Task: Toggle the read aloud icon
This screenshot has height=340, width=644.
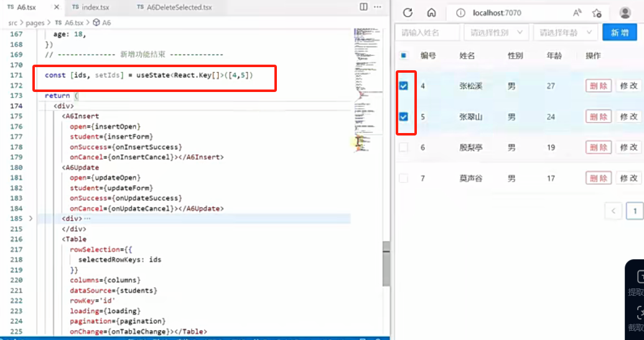Action: click(x=577, y=13)
